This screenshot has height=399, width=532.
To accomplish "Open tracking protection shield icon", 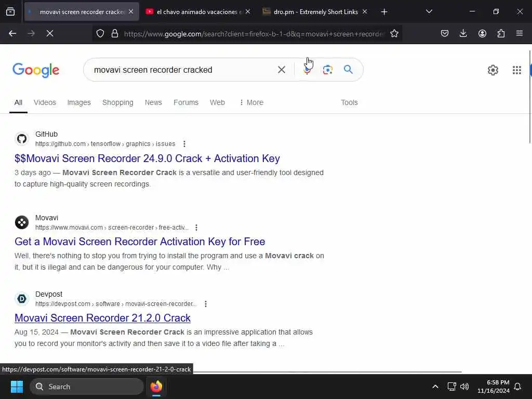I will coord(100,34).
